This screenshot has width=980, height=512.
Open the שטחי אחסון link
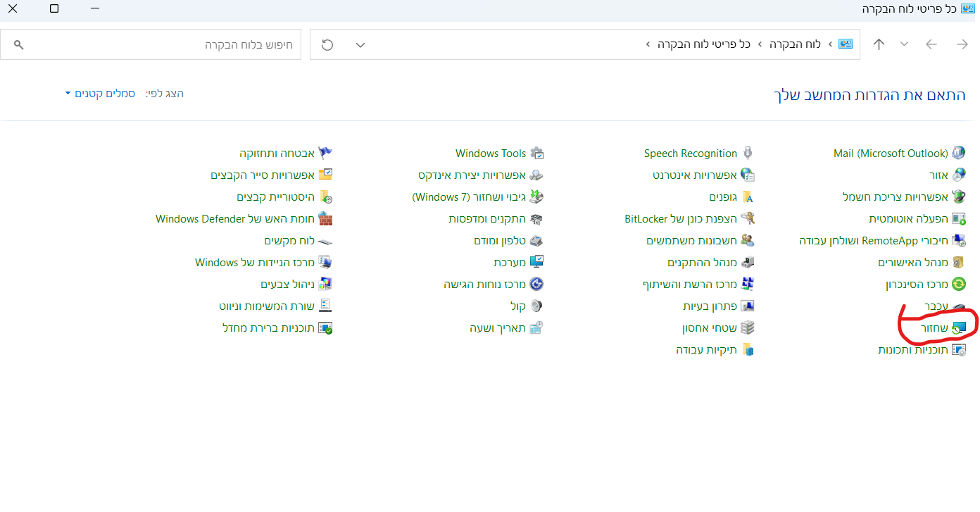[710, 328]
